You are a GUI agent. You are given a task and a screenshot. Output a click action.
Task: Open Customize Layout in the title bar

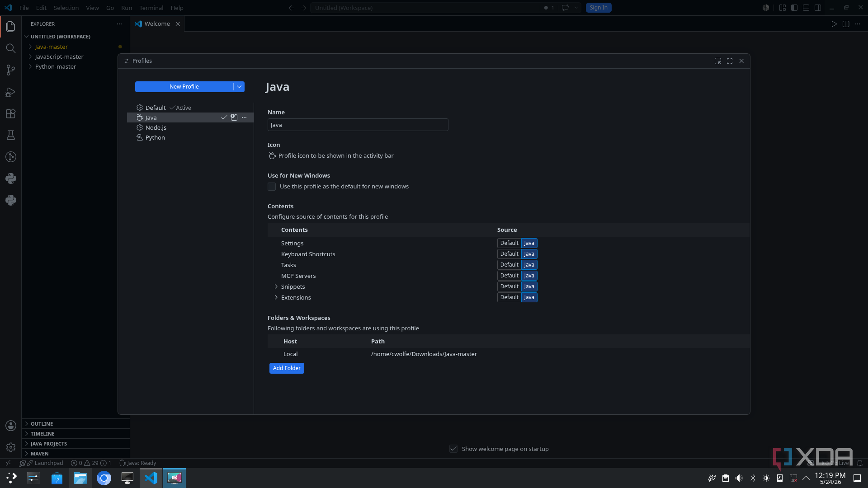click(x=783, y=8)
